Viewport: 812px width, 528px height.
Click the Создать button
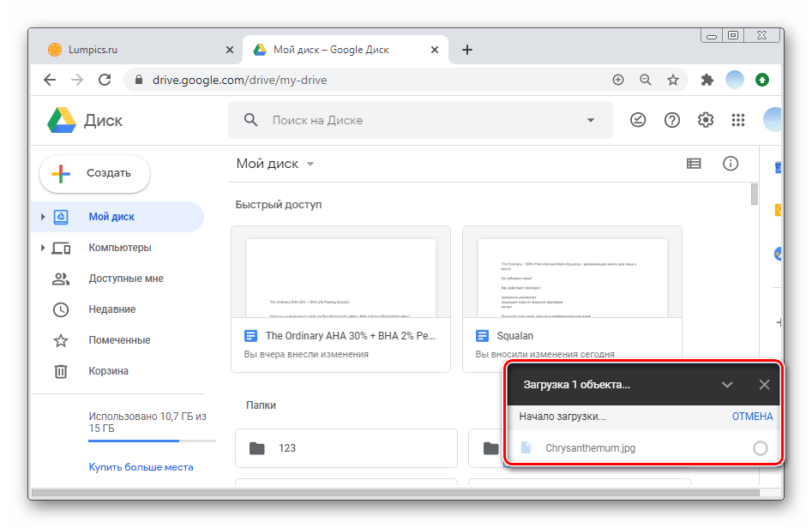point(95,174)
